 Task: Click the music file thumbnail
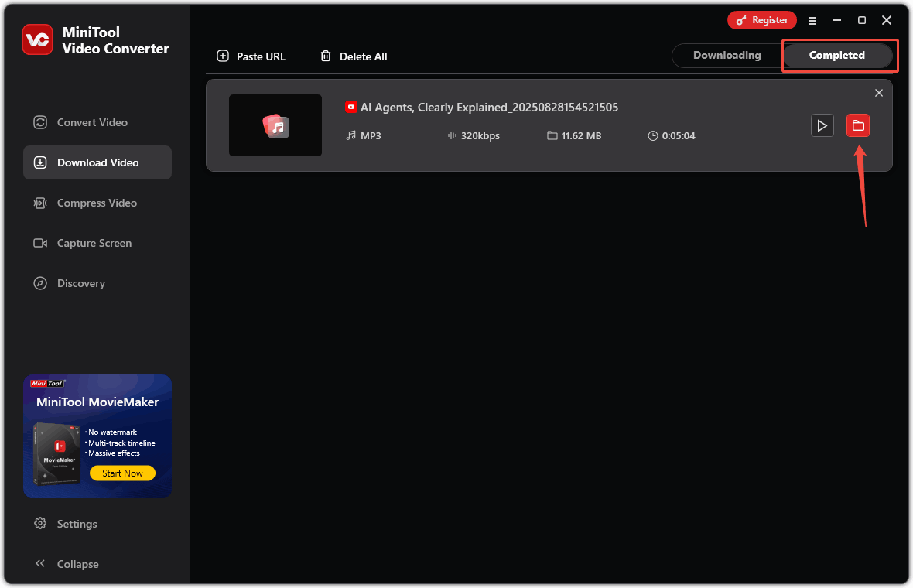(275, 125)
